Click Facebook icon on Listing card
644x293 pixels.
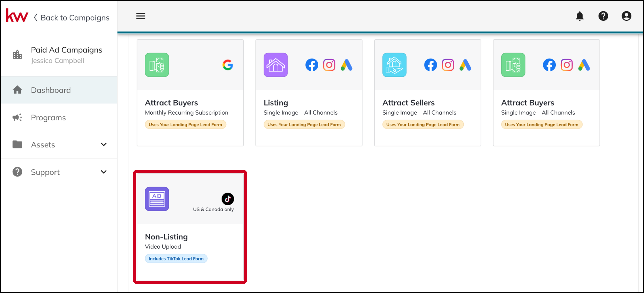point(312,65)
